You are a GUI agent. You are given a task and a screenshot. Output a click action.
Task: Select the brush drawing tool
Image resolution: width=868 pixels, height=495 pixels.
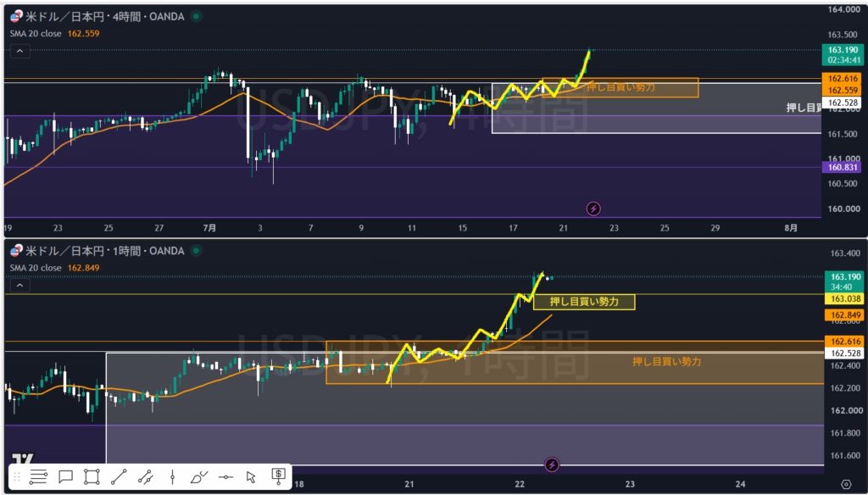coord(198,476)
